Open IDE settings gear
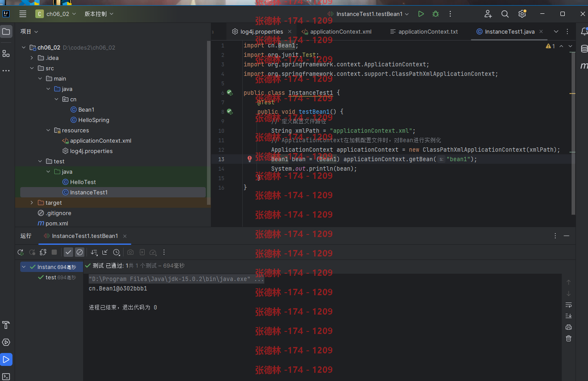This screenshot has width=588, height=381. (522, 14)
